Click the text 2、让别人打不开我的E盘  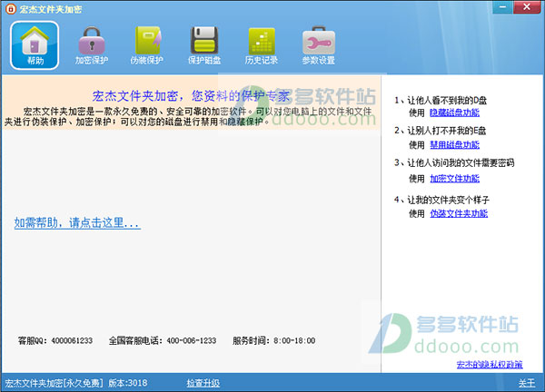tap(440, 131)
